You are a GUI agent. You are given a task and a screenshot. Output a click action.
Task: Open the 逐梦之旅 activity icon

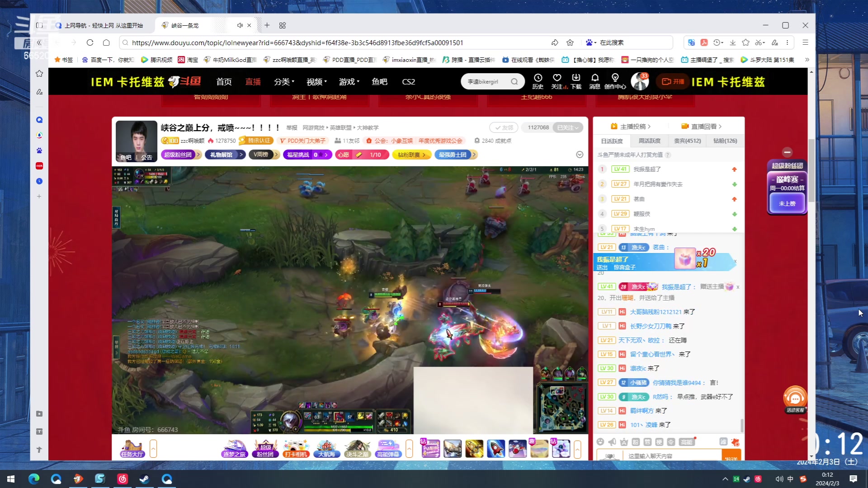(x=235, y=448)
